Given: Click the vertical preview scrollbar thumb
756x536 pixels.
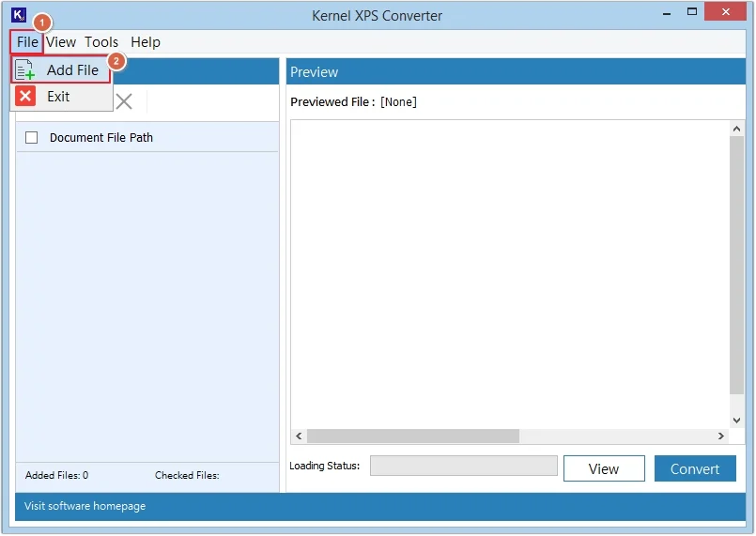Looking at the screenshot, I should click(x=736, y=265).
